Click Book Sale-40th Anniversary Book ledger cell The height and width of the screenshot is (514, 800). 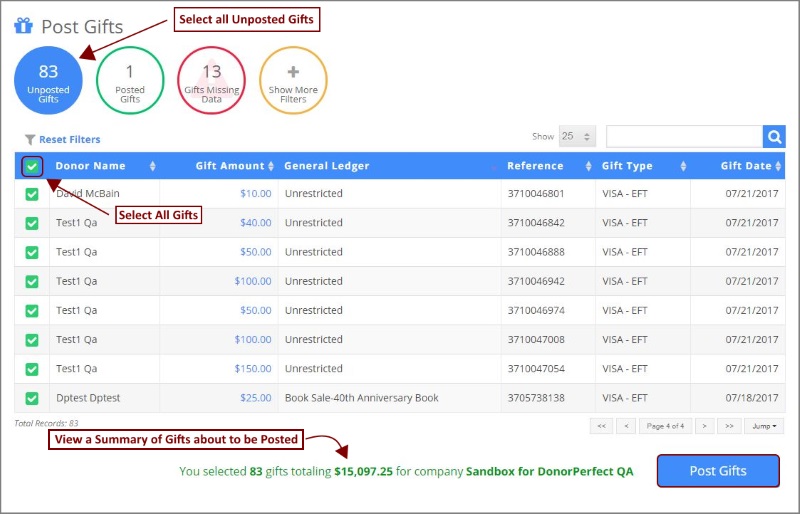pyautogui.click(x=361, y=398)
